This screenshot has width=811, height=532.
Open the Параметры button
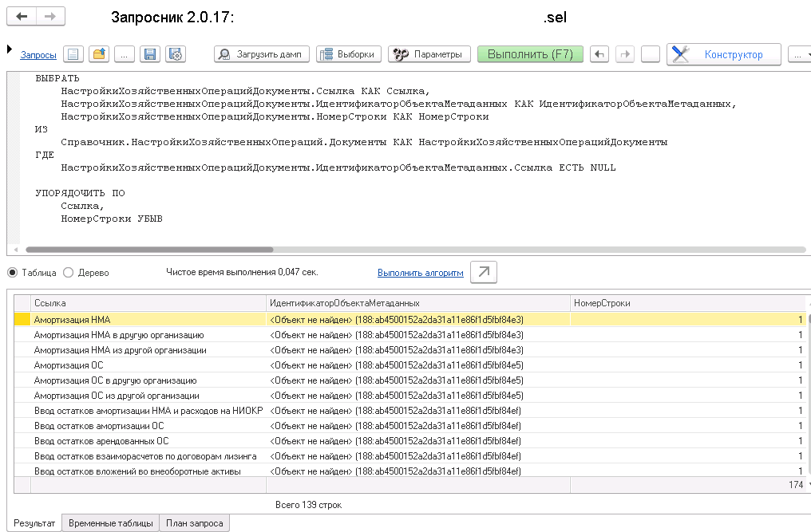click(x=429, y=54)
